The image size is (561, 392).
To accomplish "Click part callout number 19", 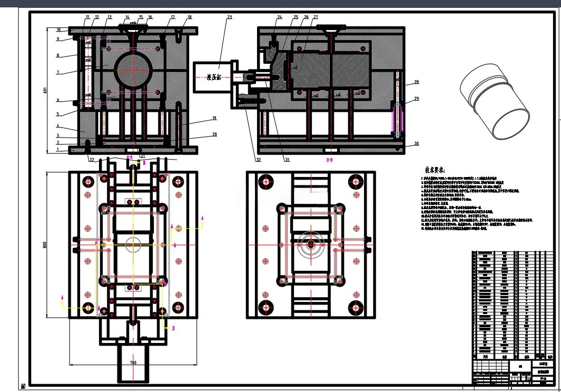I will [214, 118].
